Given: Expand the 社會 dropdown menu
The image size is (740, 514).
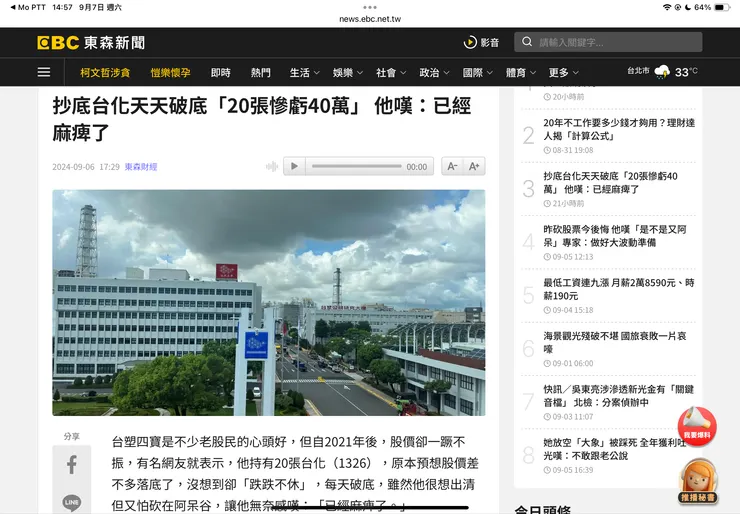Looking at the screenshot, I should (391, 73).
